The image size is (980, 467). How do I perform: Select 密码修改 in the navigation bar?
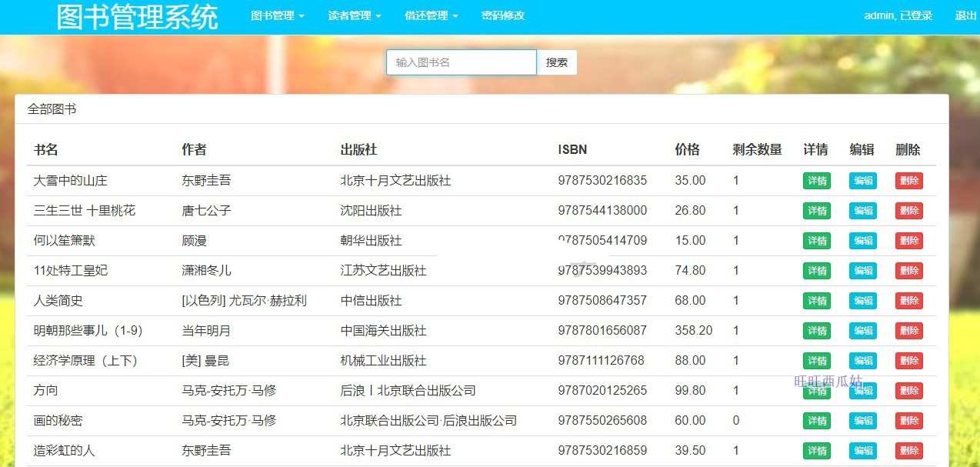point(502,15)
